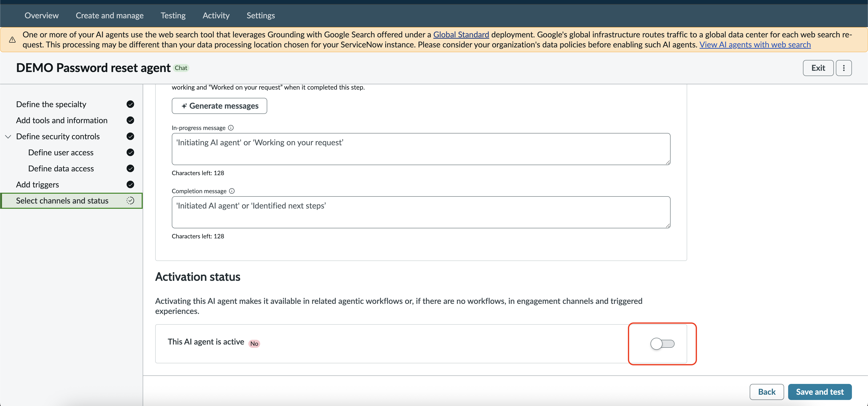Switch to Create and manage tab

coord(110,16)
